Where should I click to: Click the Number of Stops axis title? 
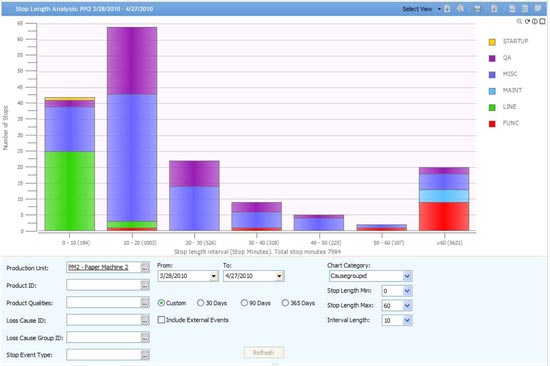(6, 128)
